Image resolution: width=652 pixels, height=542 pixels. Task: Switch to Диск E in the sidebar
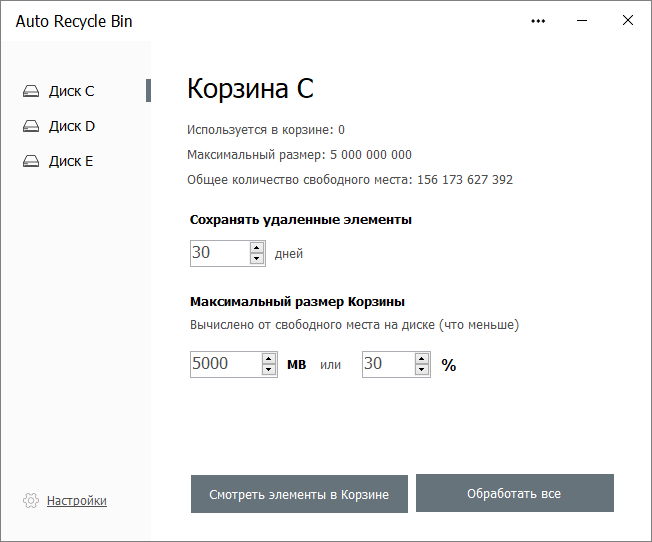71,161
